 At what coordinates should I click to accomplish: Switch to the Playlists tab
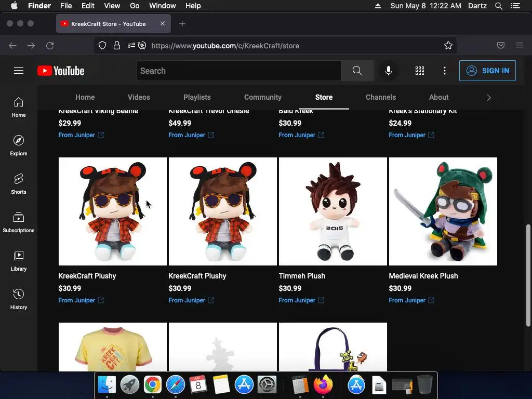click(x=197, y=97)
